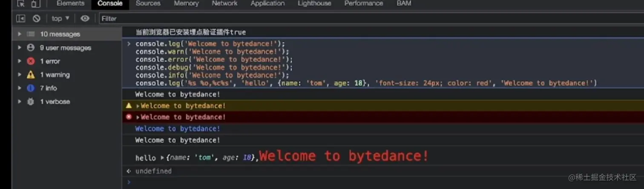Image resolution: width=644 pixels, height=189 pixels.
Task: Open the BAM tab
Action: (404, 3)
